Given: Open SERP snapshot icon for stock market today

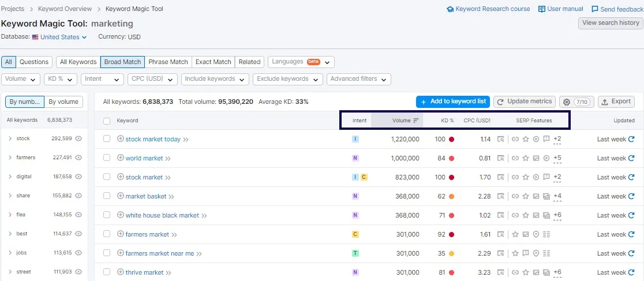Looking at the screenshot, I should pyautogui.click(x=500, y=139).
